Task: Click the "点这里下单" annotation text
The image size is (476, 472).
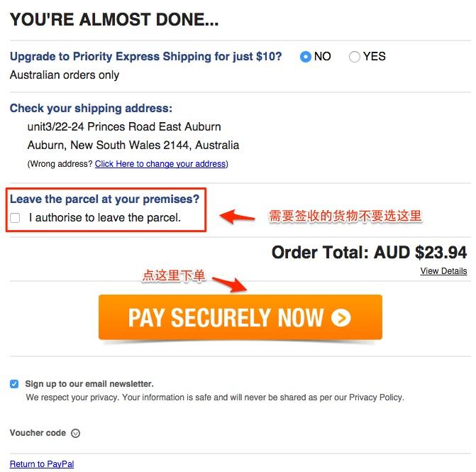Action: click(174, 275)
